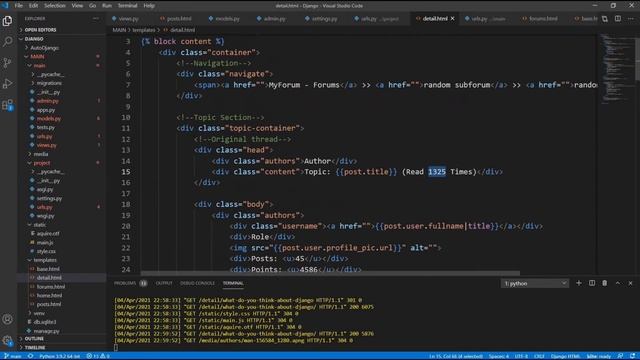Open the Selection menu

[55, 6]
